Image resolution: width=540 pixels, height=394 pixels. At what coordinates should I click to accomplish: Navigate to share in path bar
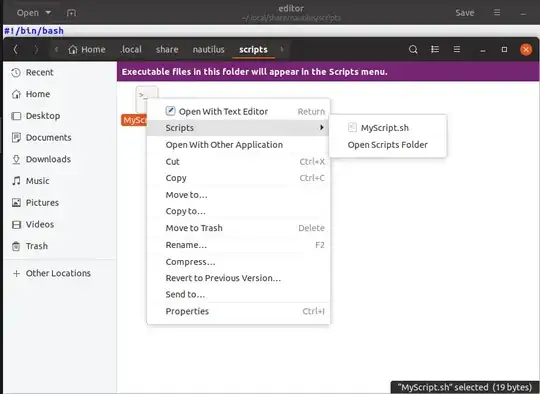click(x=167, y=50)
